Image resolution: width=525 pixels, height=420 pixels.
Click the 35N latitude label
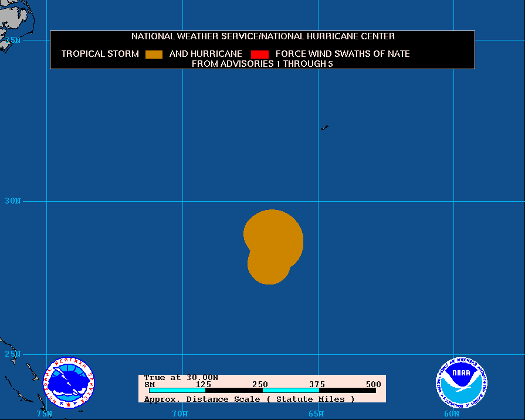tap(13, 40)
